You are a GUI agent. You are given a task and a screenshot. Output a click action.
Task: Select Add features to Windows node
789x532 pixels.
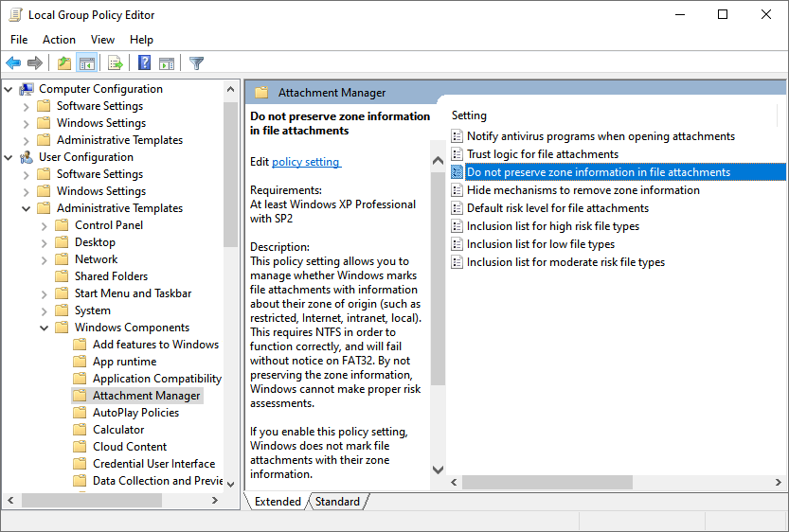pos(155,345)
